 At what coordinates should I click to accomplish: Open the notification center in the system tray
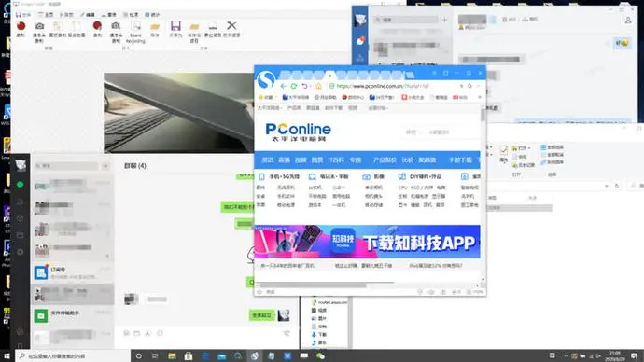635,355
